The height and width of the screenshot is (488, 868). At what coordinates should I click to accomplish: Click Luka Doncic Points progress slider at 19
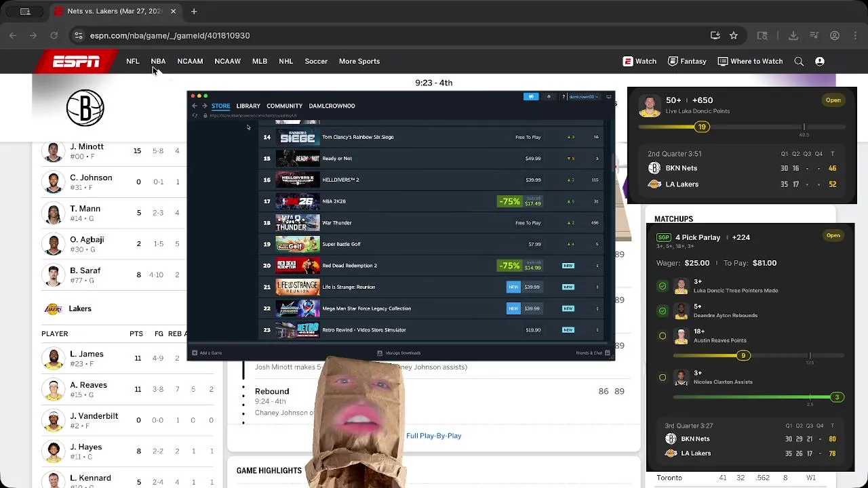tap(702, 127)
